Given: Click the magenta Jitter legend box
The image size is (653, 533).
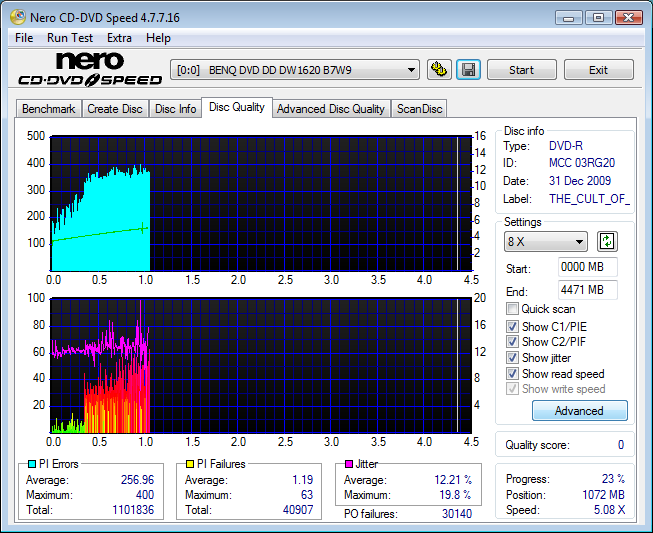Looking at the screenshot, I should pyautogui.click(x=349, y=464).
